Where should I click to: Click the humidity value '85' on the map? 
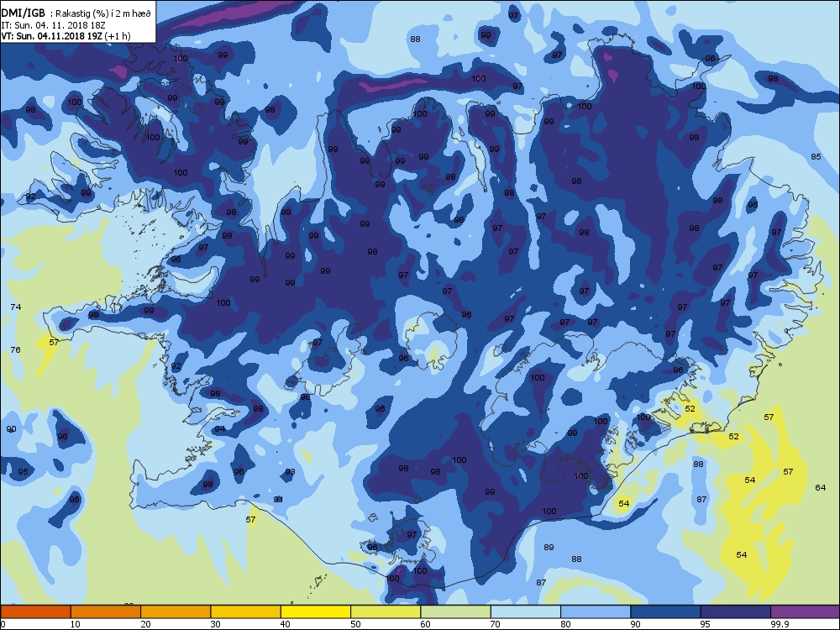(816, 157)
